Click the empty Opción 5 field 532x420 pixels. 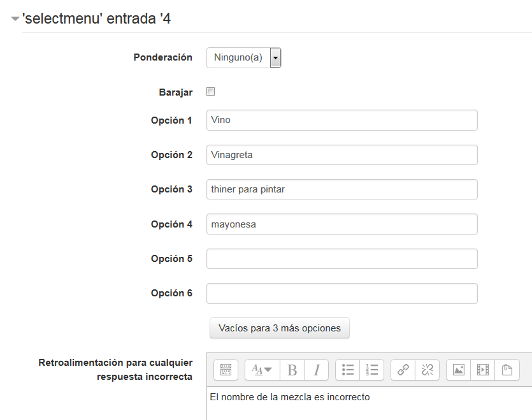(x=341, y=259)
